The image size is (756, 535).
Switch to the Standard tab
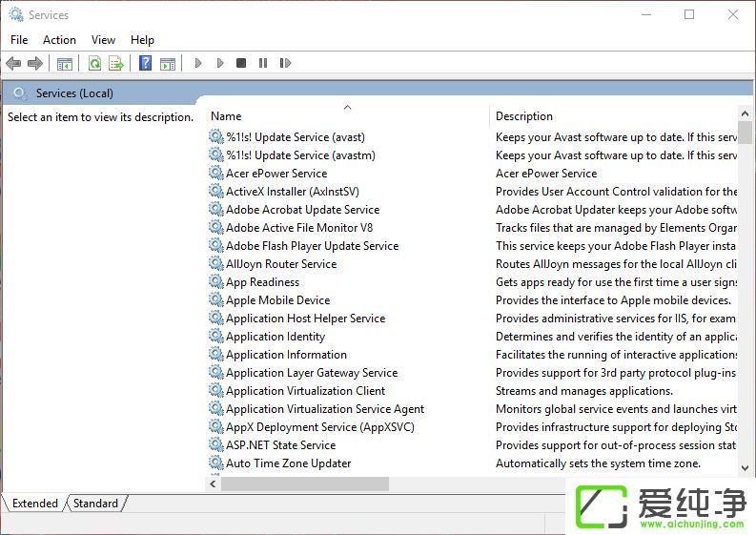click(x=96, y=504)
